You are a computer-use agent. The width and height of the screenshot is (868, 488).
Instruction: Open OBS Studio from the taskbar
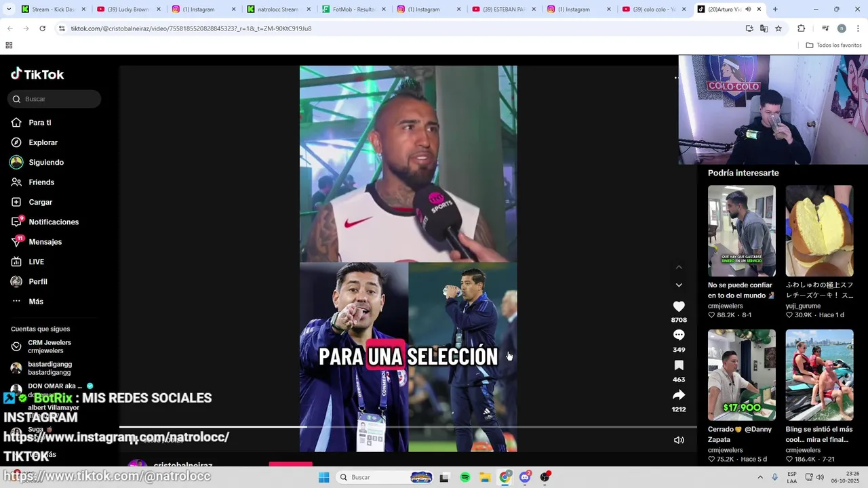click(545, 477)
